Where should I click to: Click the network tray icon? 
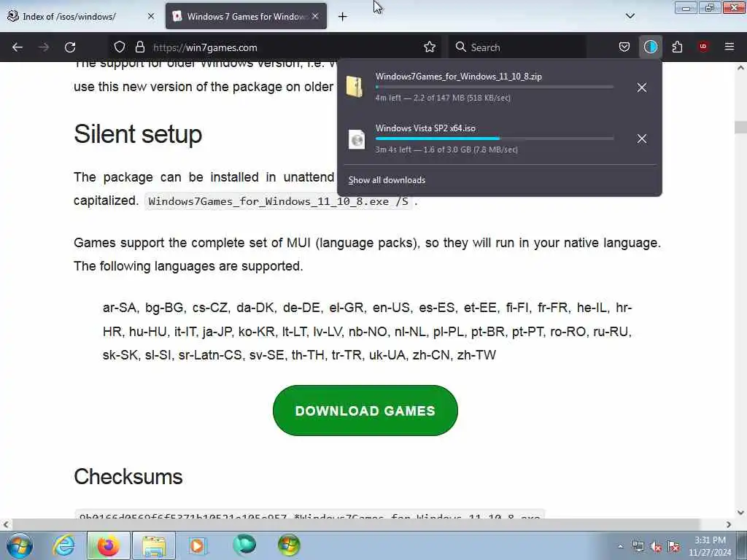[638, 547]
